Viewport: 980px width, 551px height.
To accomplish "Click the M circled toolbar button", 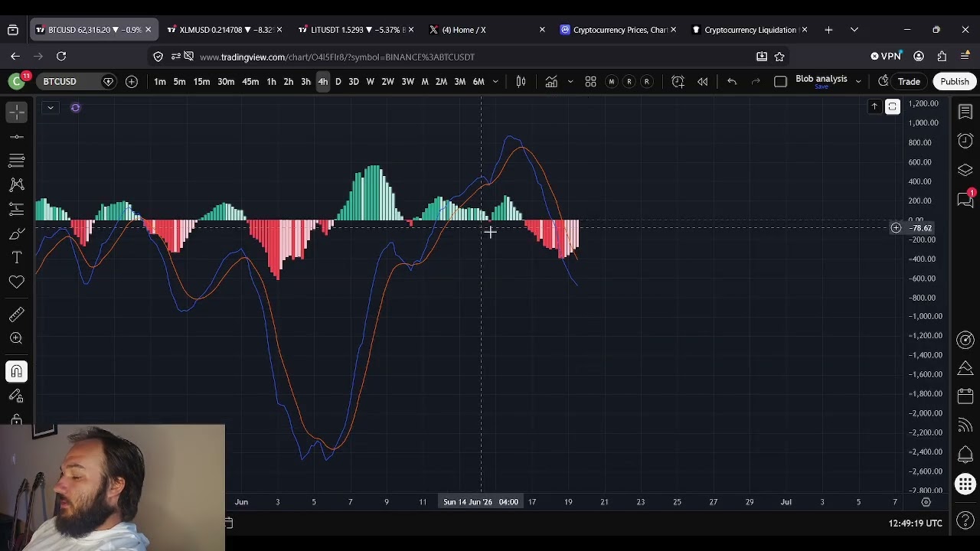I will coord(611,81).
